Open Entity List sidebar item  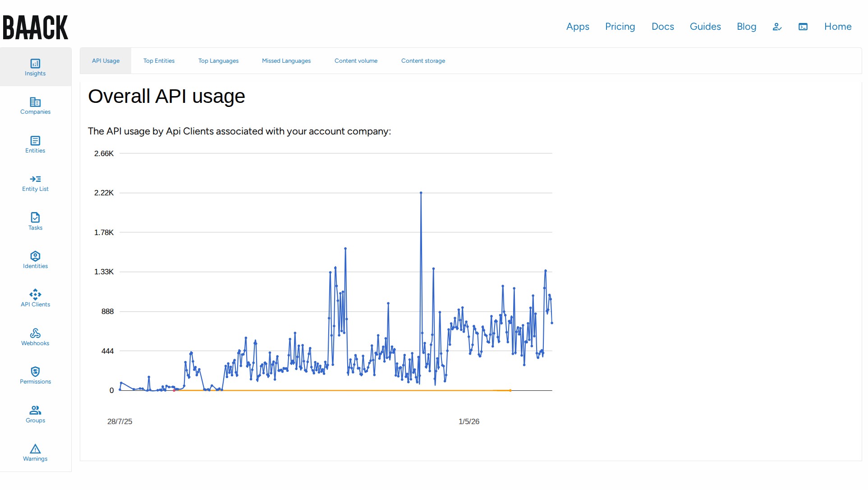(x=35, y=183)
